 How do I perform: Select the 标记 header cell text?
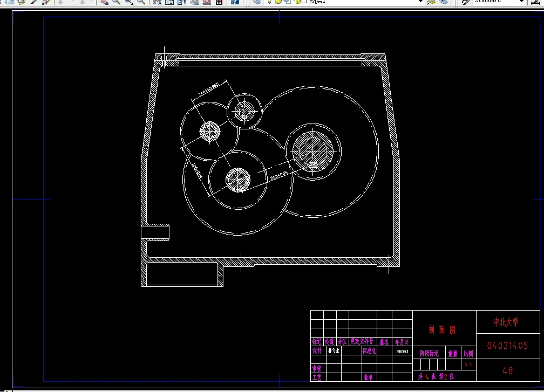pos(316,342)
